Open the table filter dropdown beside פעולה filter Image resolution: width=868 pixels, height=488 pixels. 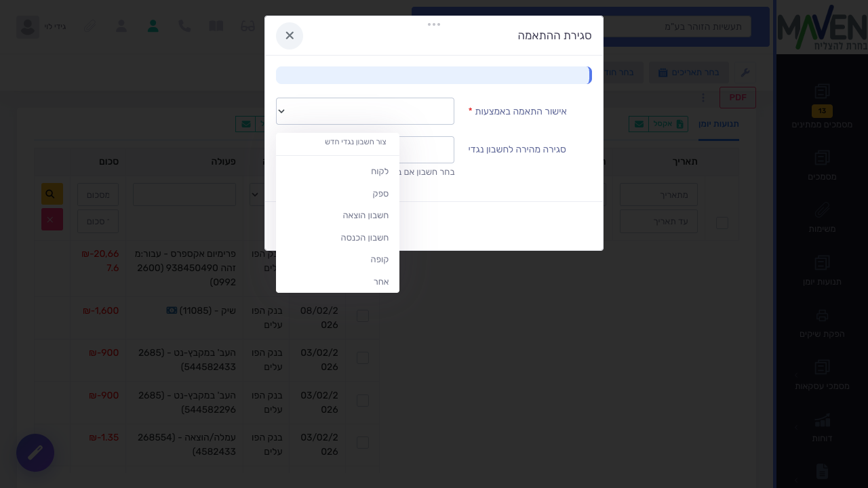[256, 194]
